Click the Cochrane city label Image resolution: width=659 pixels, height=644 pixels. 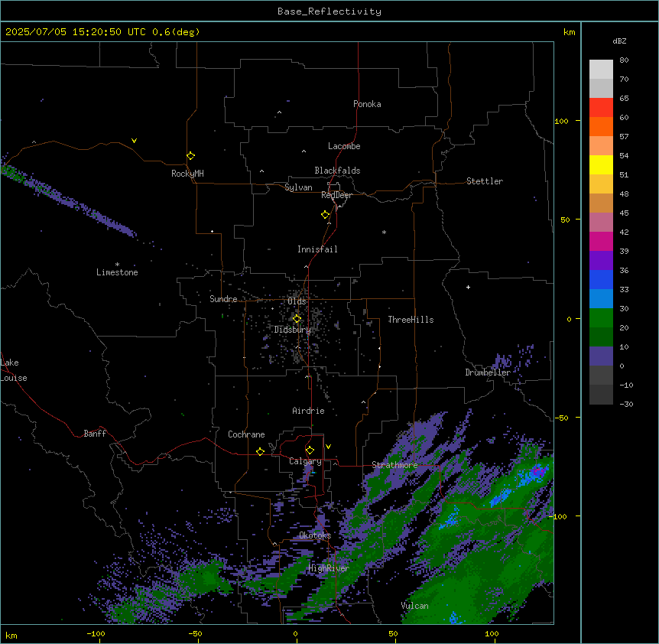(246, 434)
